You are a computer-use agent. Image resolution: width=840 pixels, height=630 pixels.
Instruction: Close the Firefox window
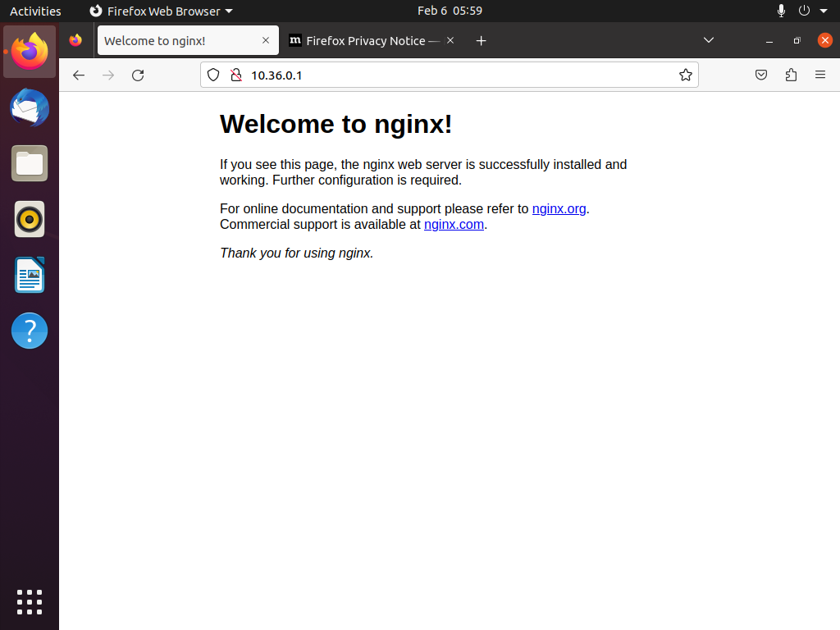click(x=825, y=40)
